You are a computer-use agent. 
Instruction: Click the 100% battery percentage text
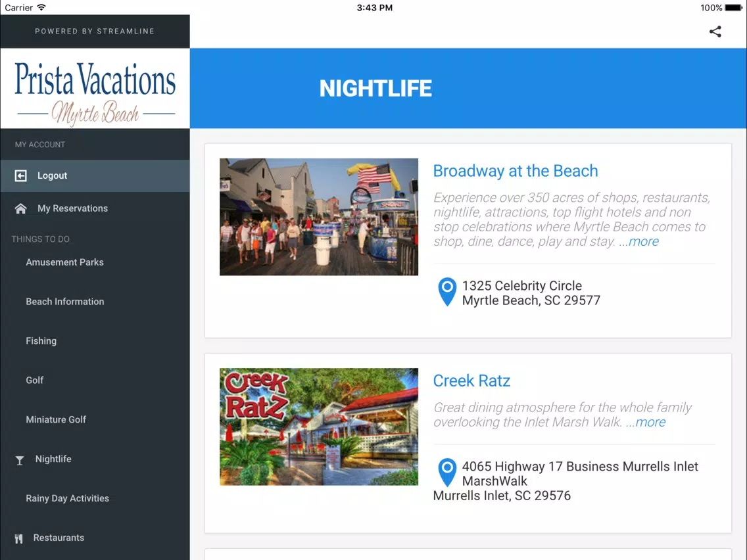point(711,8)
